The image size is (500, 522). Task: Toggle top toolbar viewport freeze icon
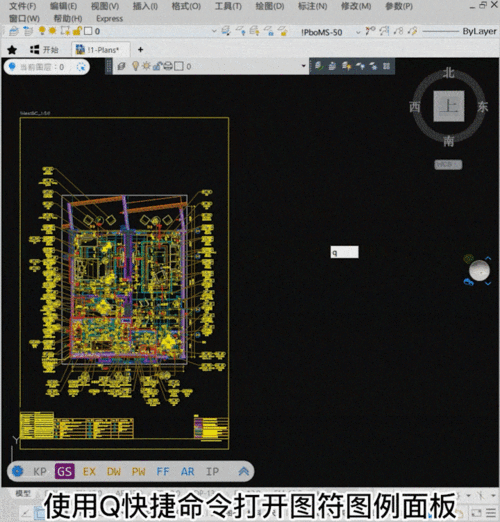[x=65, y=31]
